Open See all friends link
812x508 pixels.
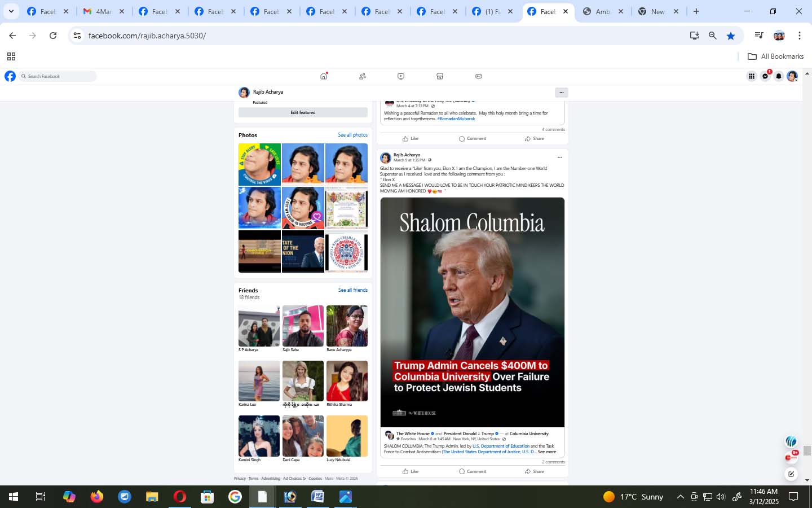353,290
